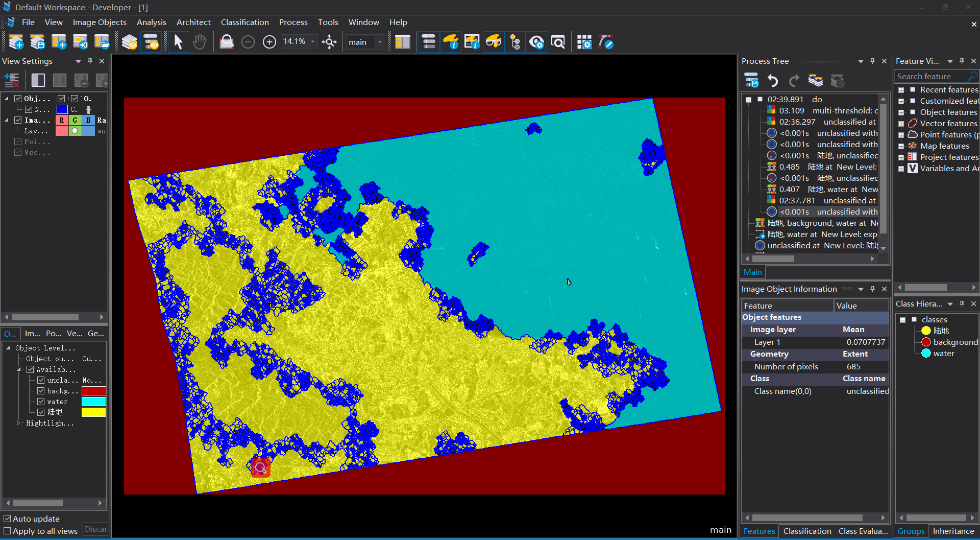Open the Classification menu
Image resolution: width=980 pixels, height=540 pixels.
coord(244,22)
